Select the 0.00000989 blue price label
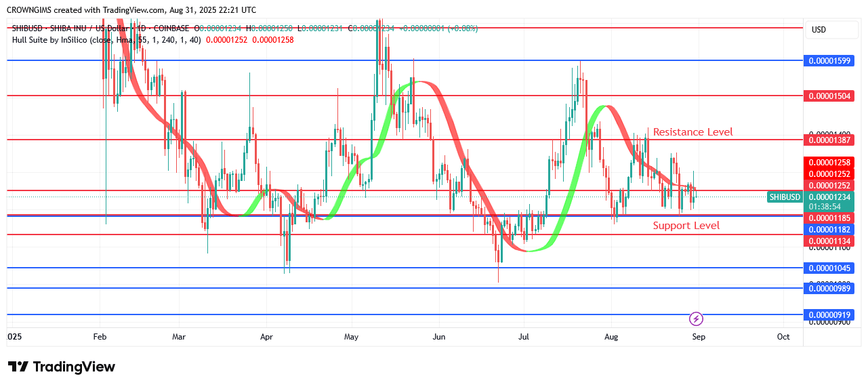 pos(829,288)
